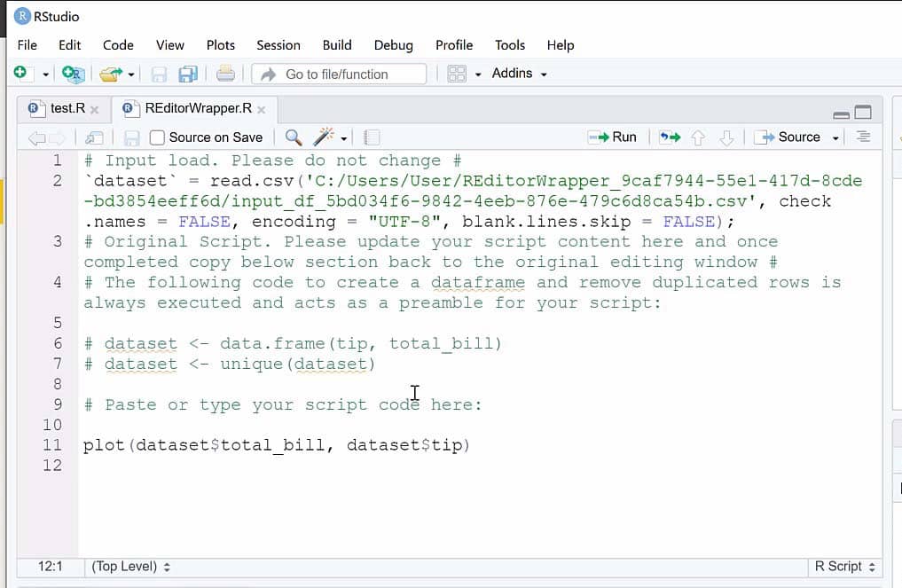Viewport: 902px width, 588px height.
Task: Open the Tools menu
Action: coord(510,45)
